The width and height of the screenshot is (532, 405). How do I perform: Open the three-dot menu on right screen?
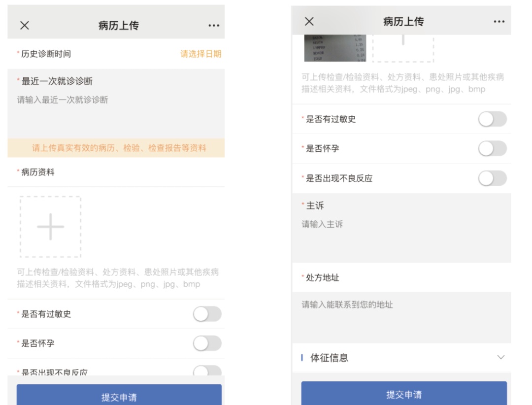(x=499, y=22)
